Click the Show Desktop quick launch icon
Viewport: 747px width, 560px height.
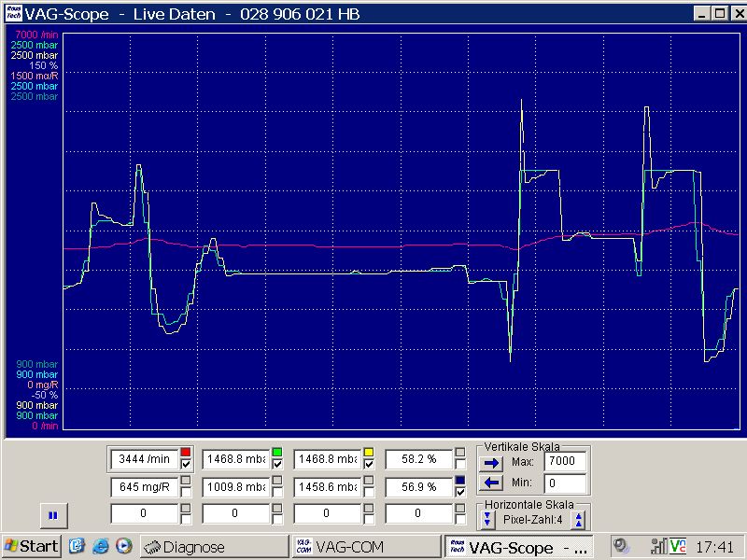pyautogui.click(x=78, y=546)
